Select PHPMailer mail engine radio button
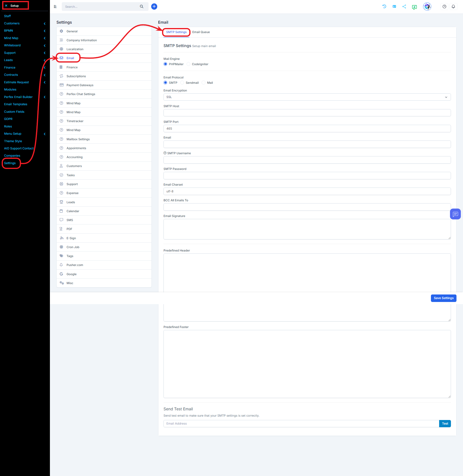 tap(165, 64)
